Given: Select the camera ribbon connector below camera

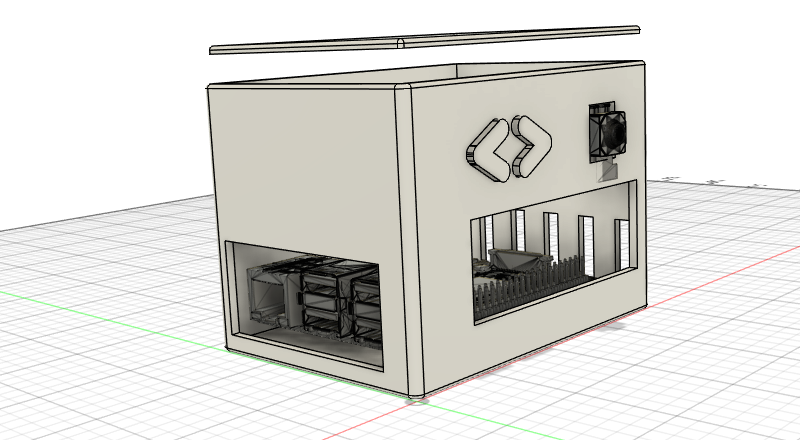Looking at the screenshot, I should pyautogui.click(x=608, y=171).
